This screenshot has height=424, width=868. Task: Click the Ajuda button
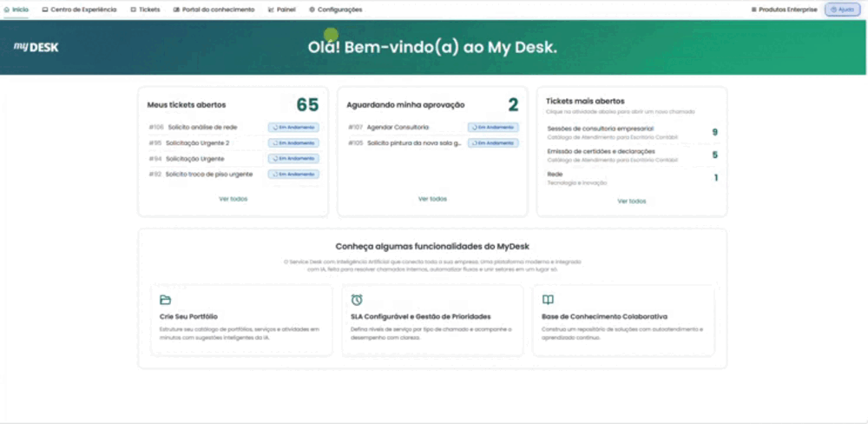[x=842, y=10]
